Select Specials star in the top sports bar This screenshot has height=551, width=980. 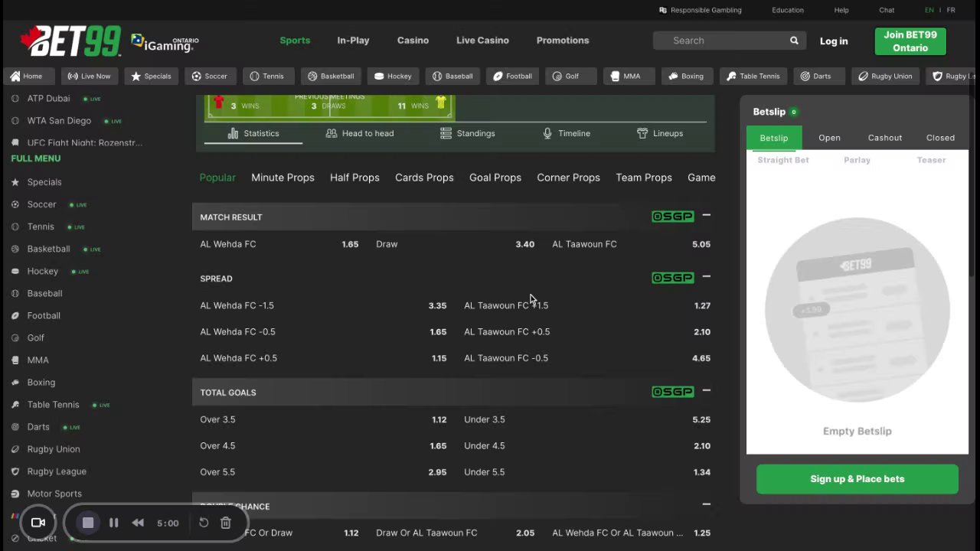tap(151, 76)
